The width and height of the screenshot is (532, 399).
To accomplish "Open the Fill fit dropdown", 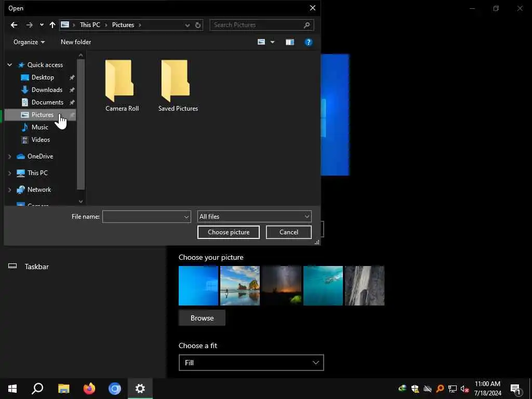I will click(x=251, y=363).
